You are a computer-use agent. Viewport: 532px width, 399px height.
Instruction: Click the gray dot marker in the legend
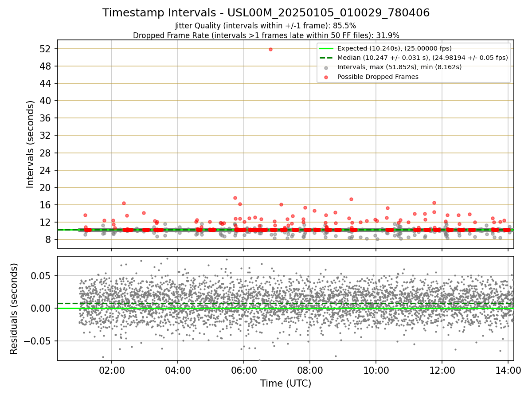point(326,67)
